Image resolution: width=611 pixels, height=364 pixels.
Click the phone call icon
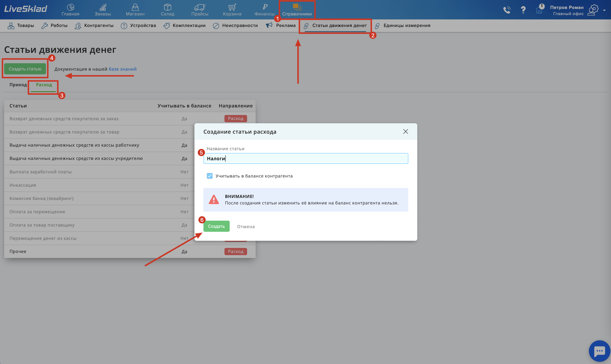tap(507, 10)
